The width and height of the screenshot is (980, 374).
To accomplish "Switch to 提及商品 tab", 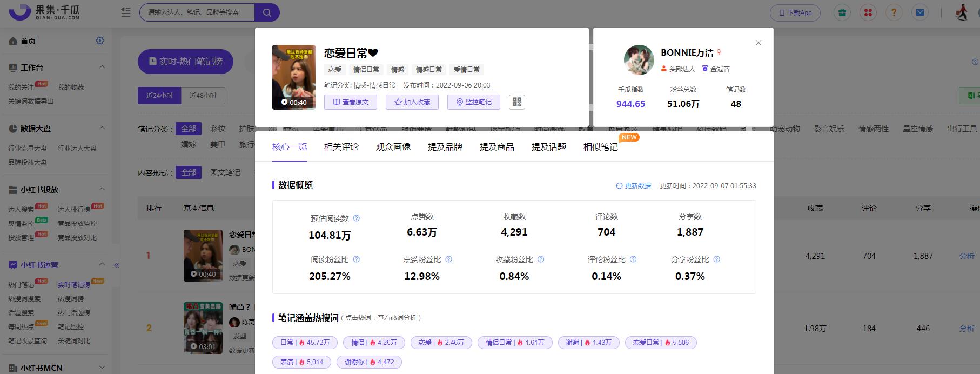I will tap(497, 146).
